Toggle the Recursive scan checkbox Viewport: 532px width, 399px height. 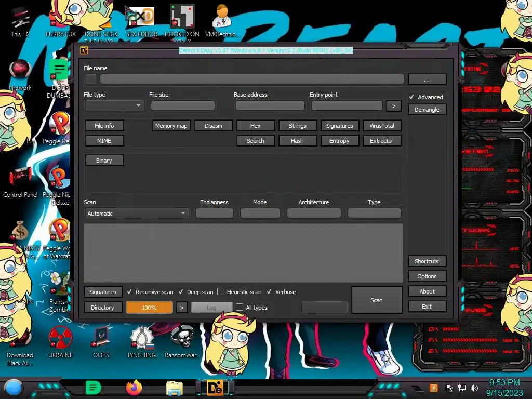click(129, 292)
